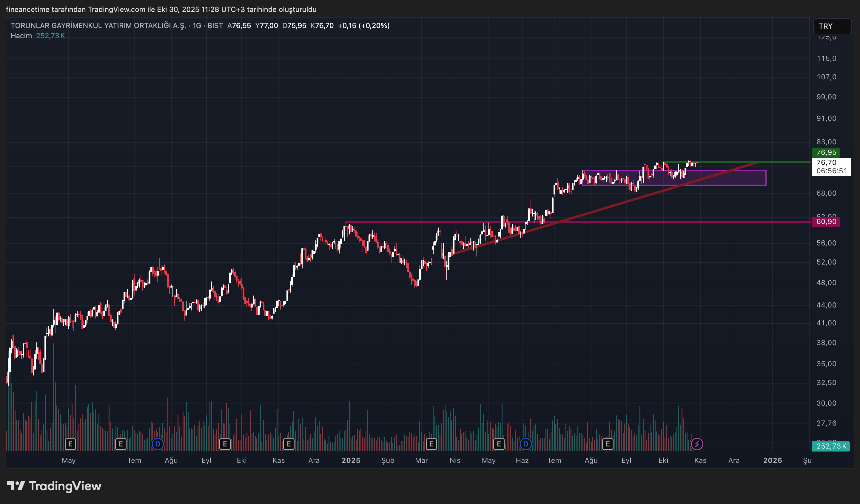Image resolution: width=860 pixels, height=504 pixels.
Task: Click the dividend D marker near Haz 2025
Action: [525, 444]
